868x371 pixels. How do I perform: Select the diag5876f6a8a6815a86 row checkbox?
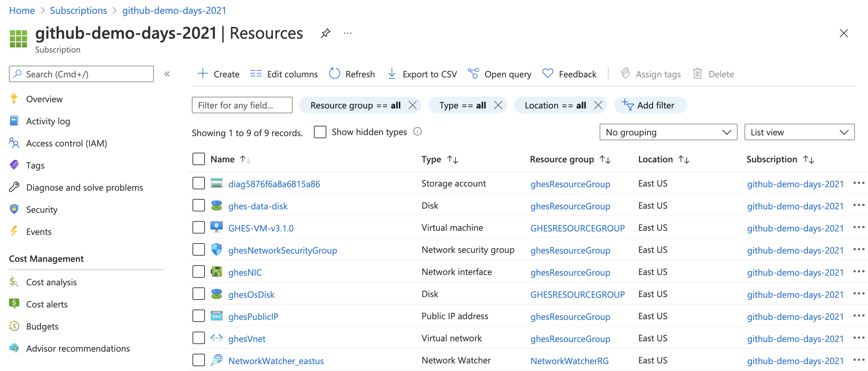pyautogui.click(x=199, y=183)
